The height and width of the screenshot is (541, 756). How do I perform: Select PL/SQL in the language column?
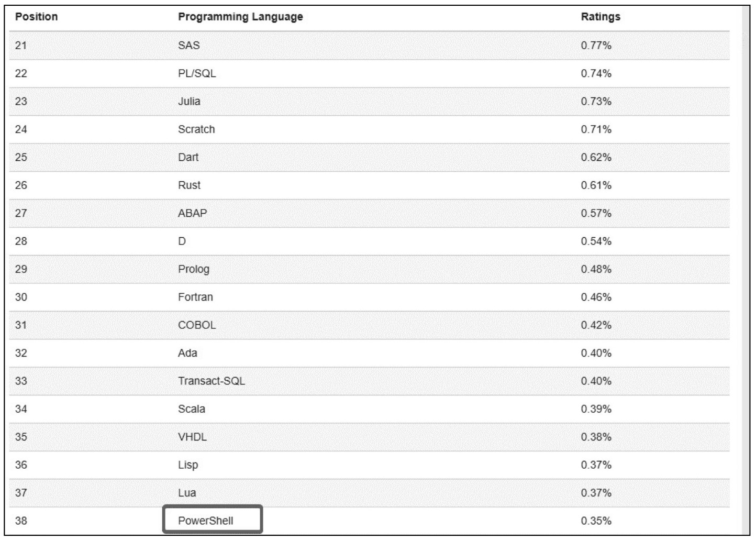pos(197,73)
